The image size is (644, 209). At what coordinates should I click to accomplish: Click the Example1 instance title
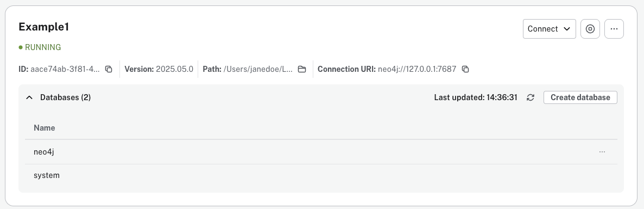pyautogui.click(x=44, y=27)
